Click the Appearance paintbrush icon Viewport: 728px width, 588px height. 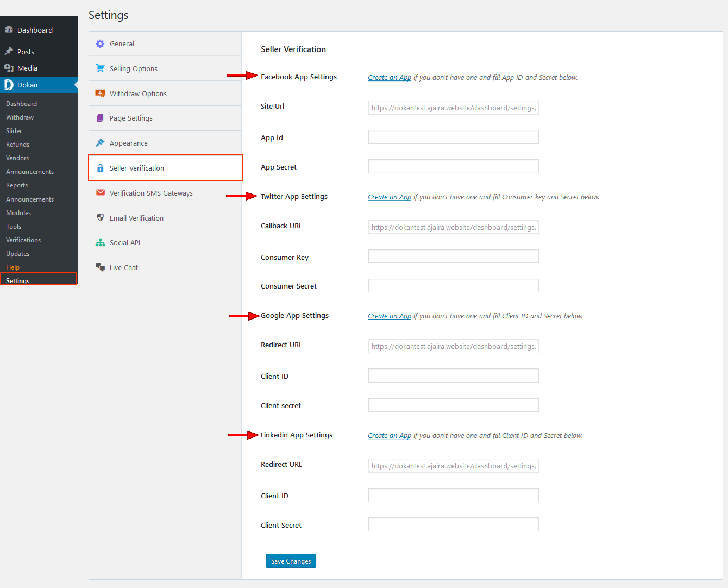pos(100,143)
